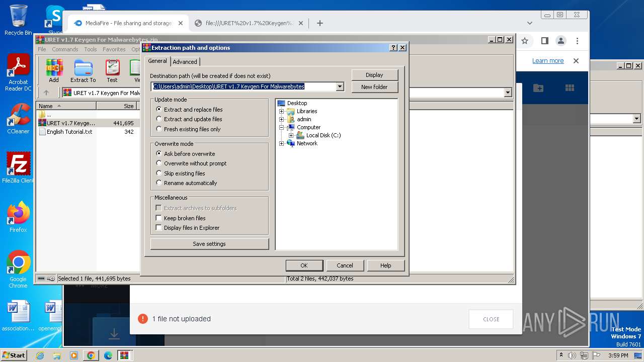The width and height of the screenshot is (644, 362).
Task: Dismiss the Learn more banner with X
Action: click(576, 61)
